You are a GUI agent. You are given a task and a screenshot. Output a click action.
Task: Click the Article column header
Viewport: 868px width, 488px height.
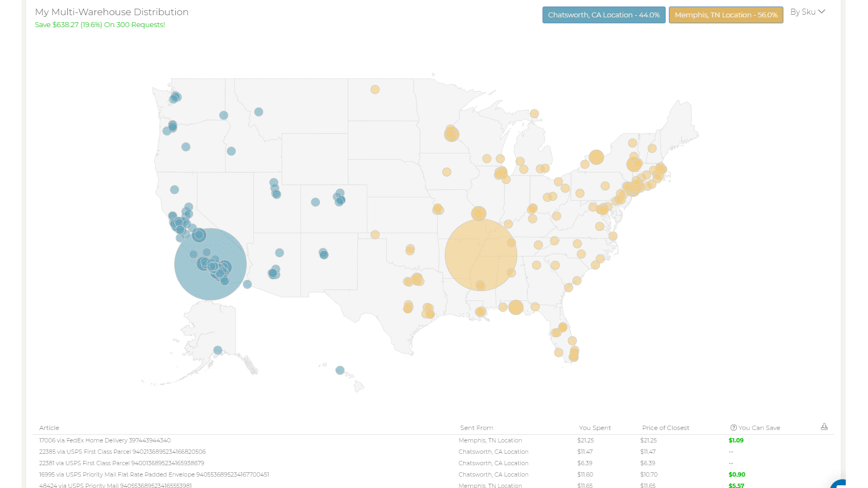(49, 428)
